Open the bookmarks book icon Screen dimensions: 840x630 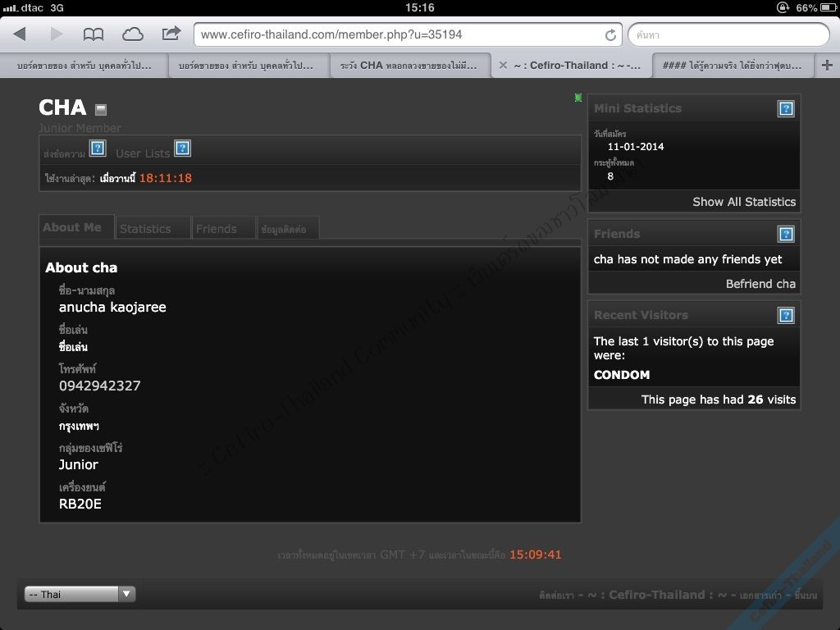(x=94, y=34)
